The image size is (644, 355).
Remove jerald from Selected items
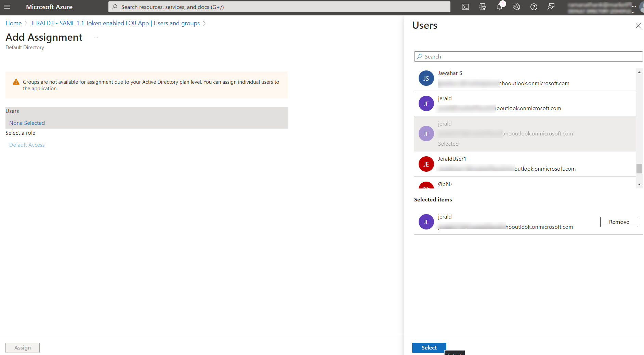click(x=619, y=222)
